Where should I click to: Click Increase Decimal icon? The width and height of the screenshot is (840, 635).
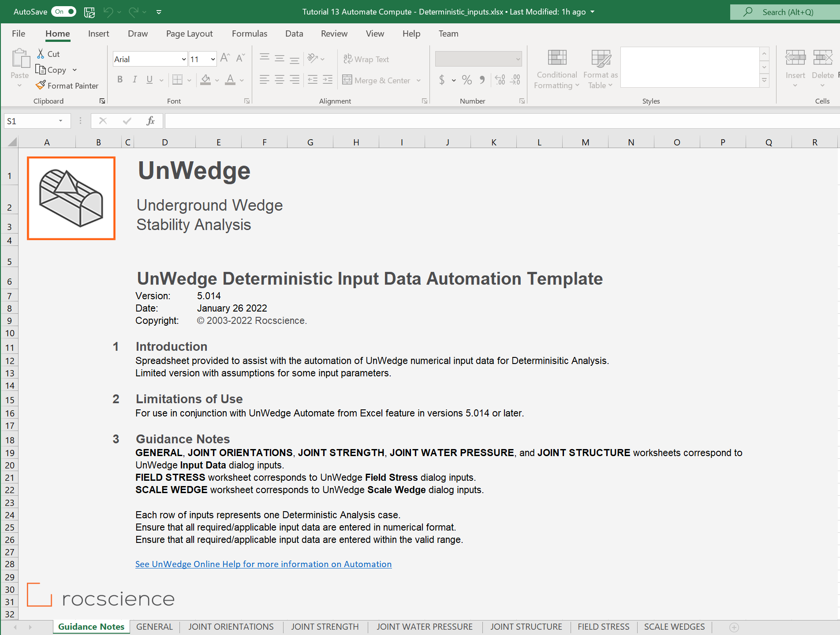pyautogui.click(x=500, y=80)
